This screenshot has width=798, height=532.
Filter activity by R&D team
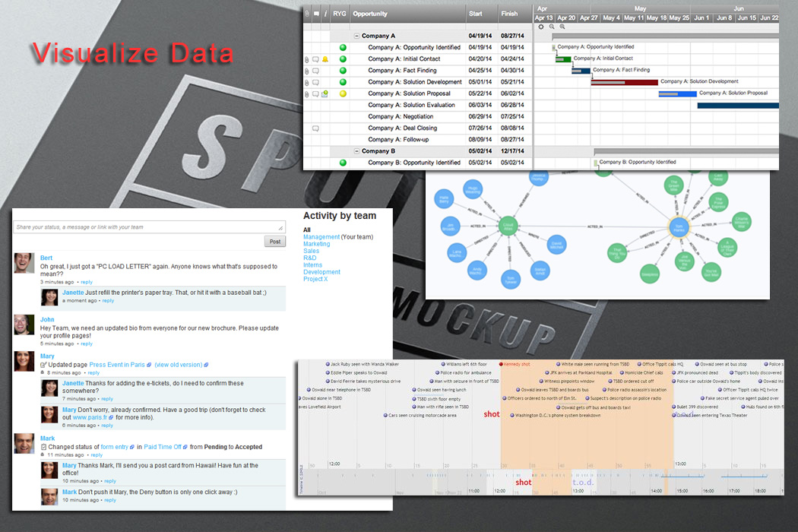(x=310, y=258)
